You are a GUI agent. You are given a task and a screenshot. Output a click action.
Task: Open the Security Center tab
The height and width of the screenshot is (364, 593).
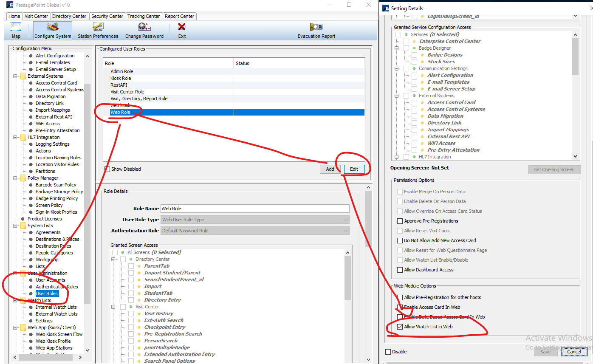point(107,16)
